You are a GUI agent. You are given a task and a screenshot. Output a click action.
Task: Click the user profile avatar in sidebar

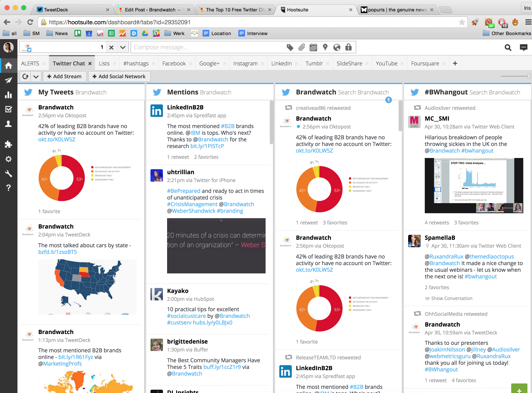pyautogui.click(x=9, y=47)
